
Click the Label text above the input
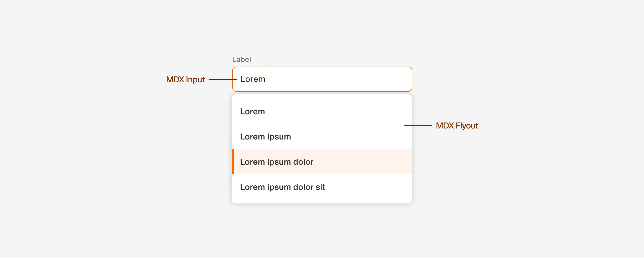click(241, 59)
